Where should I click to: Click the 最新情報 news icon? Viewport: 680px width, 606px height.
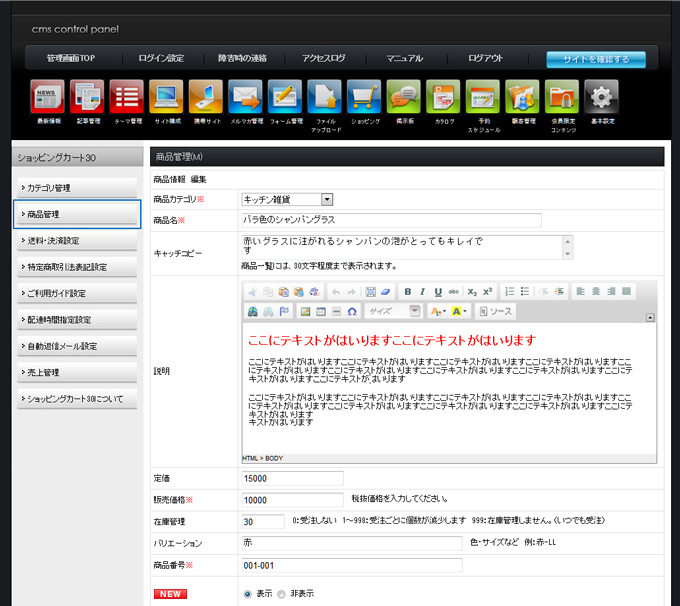pyautogui.click(x=48, y=97)
